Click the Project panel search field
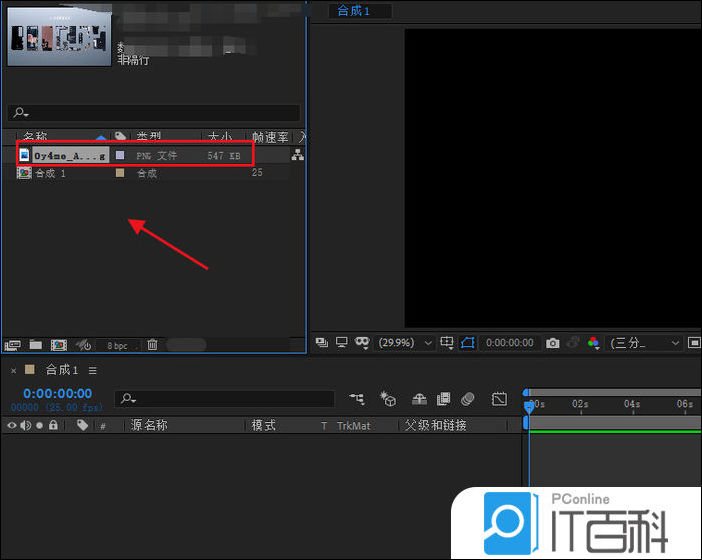 click(x=154, y=112)
